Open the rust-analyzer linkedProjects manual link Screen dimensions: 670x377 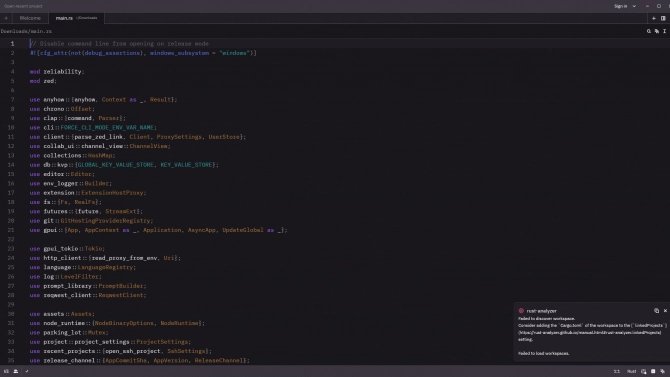click(590, 333)
